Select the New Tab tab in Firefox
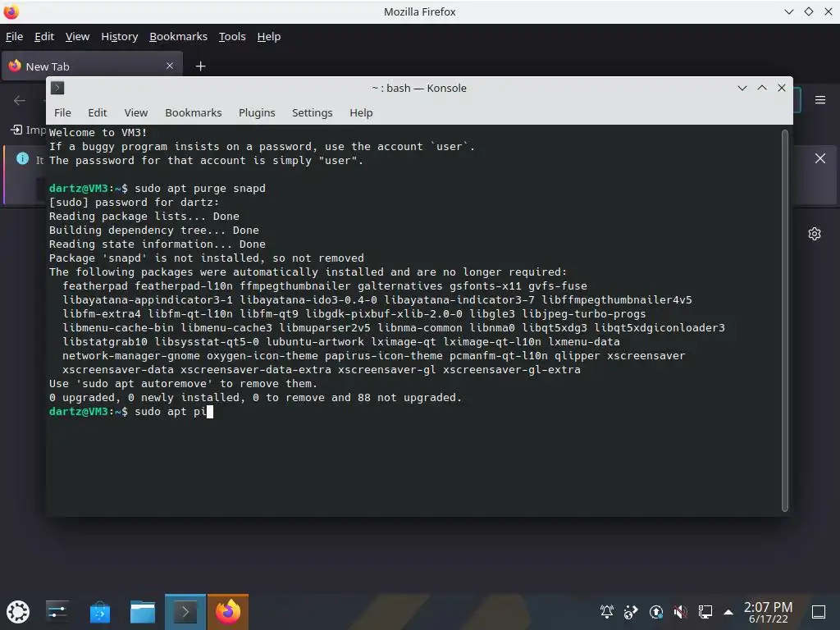Screen dimensions: 840x630 click(x=92, y=66)
